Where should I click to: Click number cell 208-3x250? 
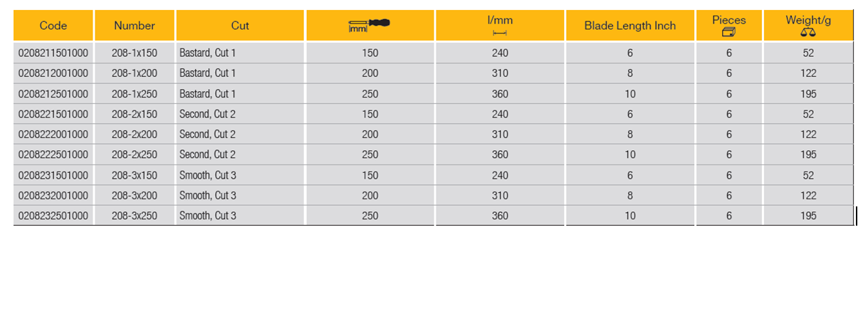[135, 216]
